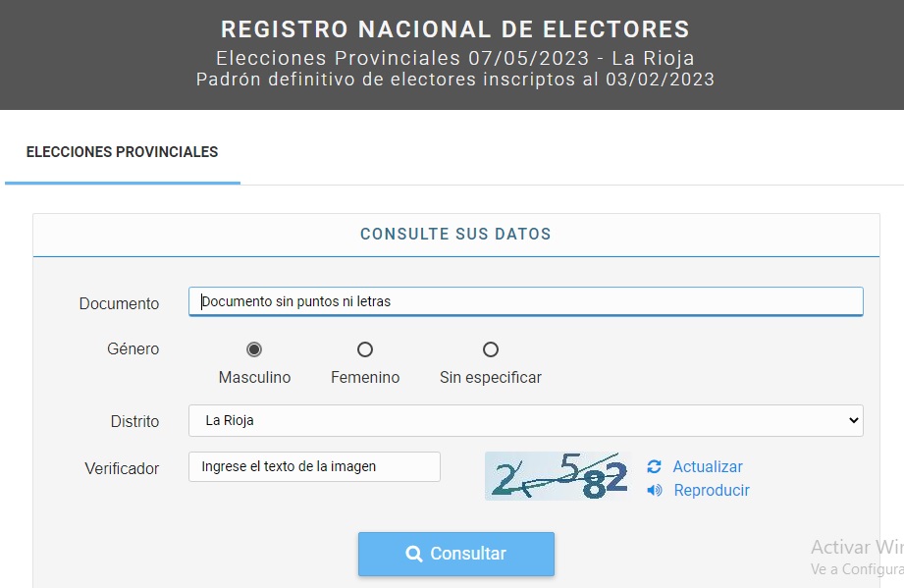Choose the Femenino gender radio button
904x588 pixels.
click(x=365, y=349)
